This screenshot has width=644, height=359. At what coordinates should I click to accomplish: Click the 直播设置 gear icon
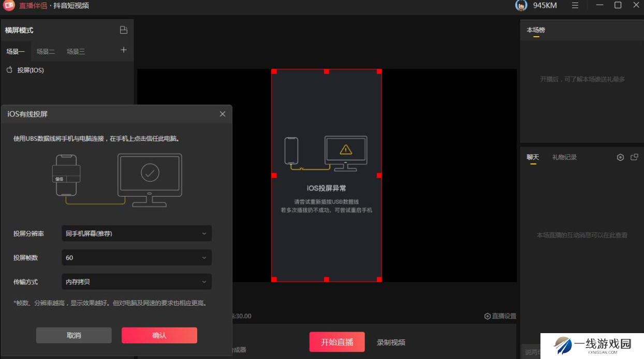(x=487, y=316)
